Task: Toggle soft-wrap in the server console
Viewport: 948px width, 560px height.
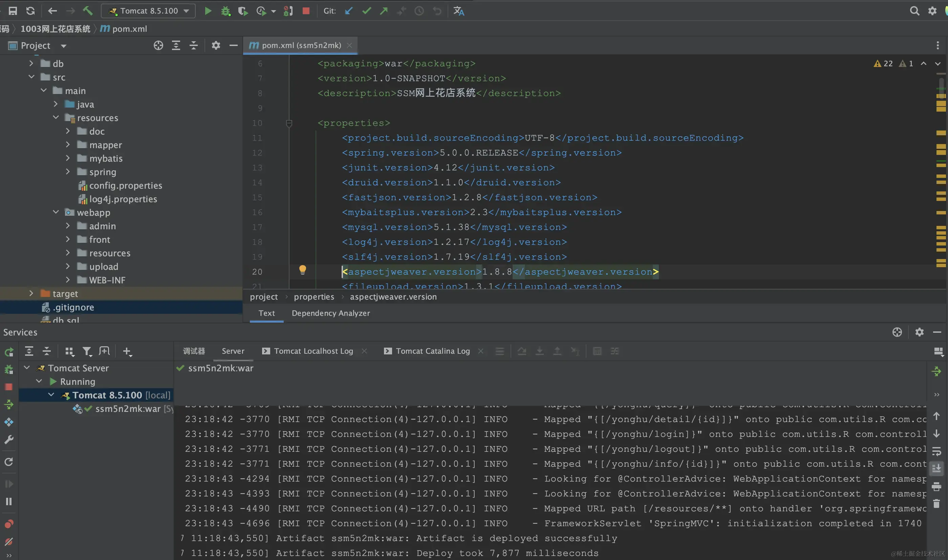Action: pyautogui.click(x=936, y=451)
